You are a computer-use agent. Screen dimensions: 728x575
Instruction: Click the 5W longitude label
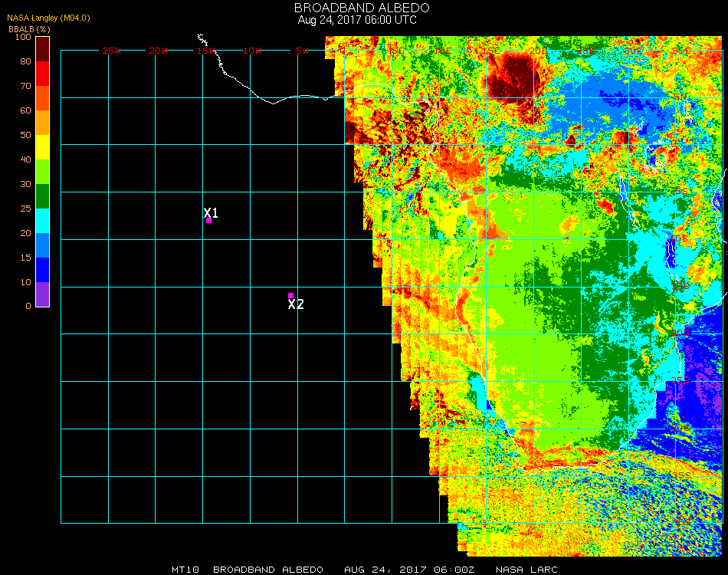[x=302, y=51]
